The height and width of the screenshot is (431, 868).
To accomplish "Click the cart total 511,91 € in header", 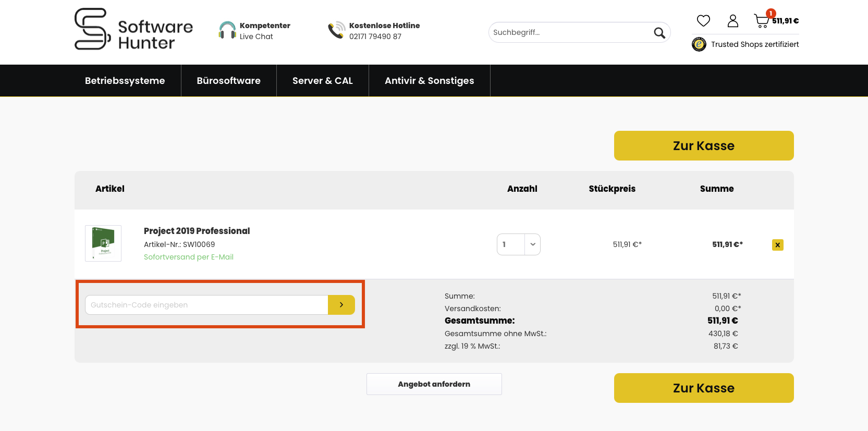I will [786, 21].
